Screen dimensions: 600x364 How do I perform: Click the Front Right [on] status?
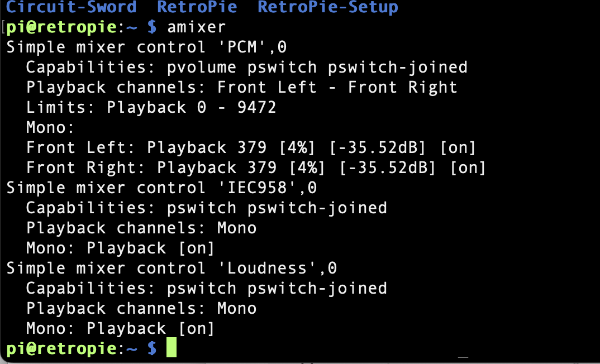(x=468, y=168)
